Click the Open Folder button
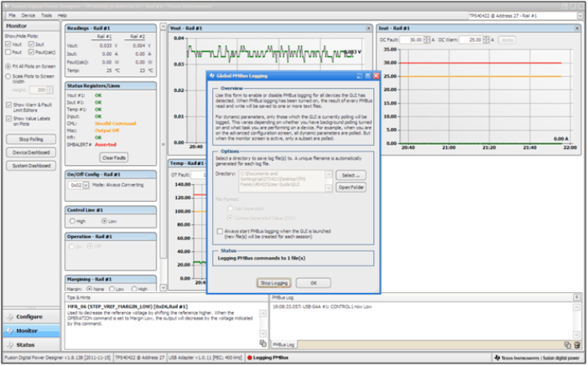This screenshot has width=588, height=365. click(350, 187)
